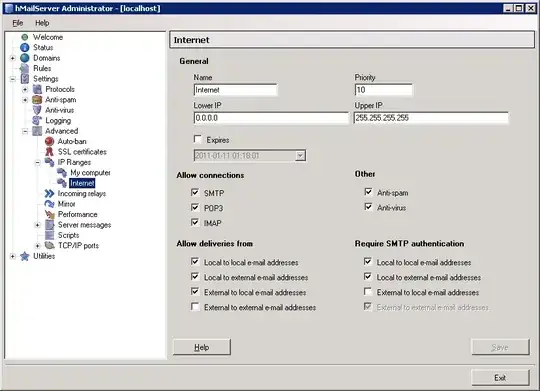Click the Priority input field

tap(383, 90)
